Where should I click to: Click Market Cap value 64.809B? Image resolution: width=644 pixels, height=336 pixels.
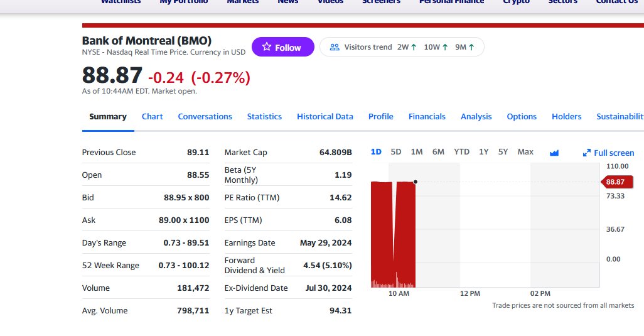[336, 153]
